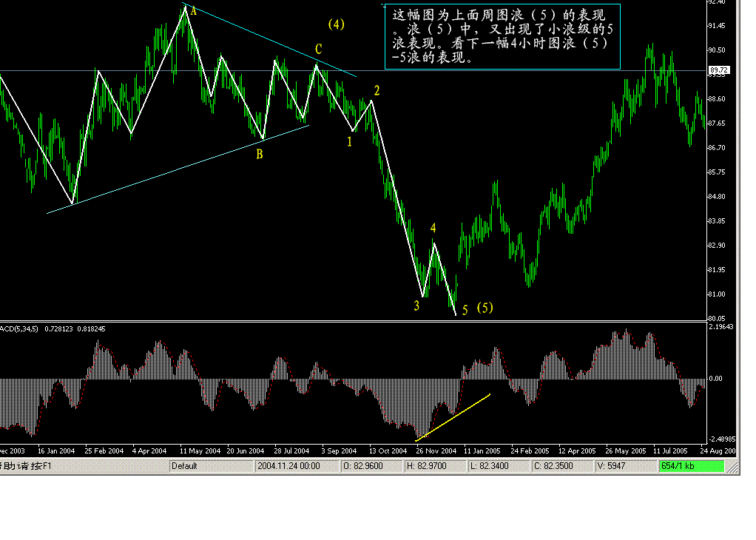The width and height of the screenshot is (756, 540).
Task: Click the 25 Feb 2004 date label
Action: [x=104, y=451]
